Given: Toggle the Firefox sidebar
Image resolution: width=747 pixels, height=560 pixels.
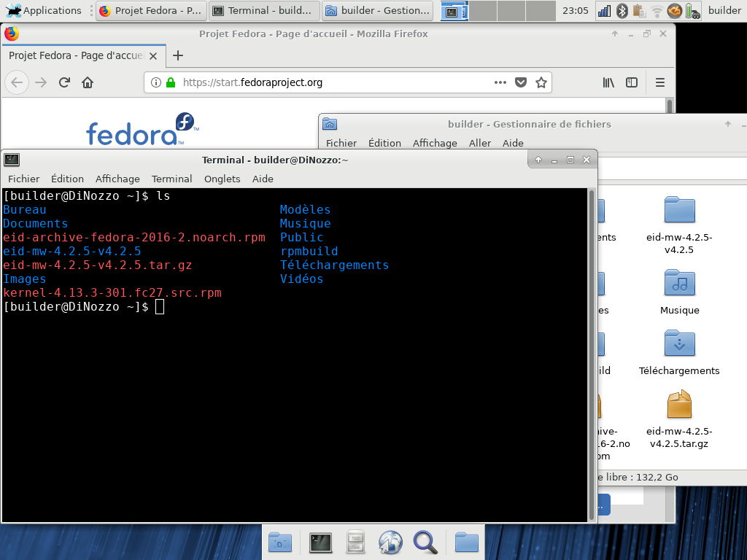Looking at the screenshot, I should pyautogui.click(x=632, y=82).
